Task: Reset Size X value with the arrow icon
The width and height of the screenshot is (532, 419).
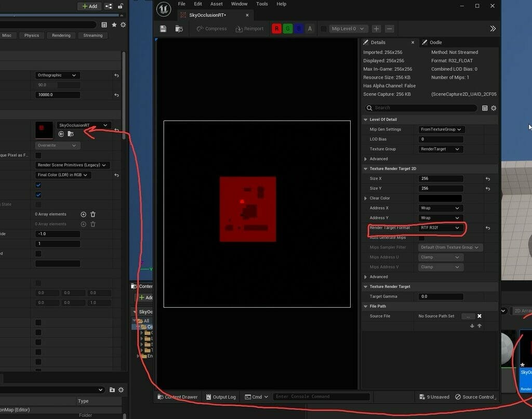Action: click(487, 179)
